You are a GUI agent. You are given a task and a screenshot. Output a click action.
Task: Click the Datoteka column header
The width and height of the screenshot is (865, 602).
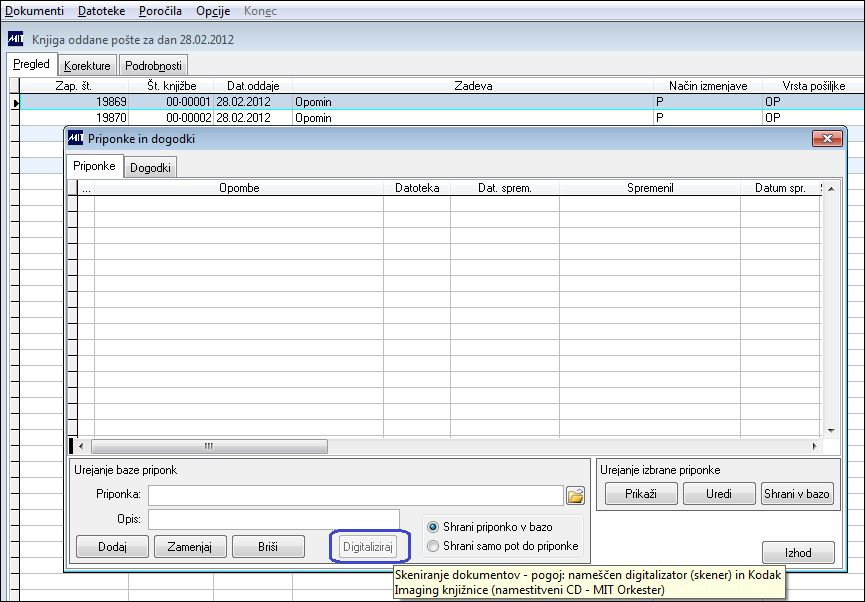417,188
